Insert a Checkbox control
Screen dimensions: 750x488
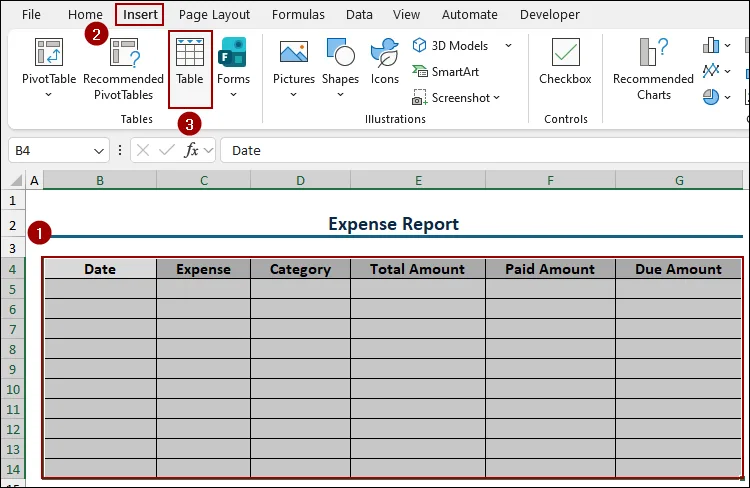565,61
